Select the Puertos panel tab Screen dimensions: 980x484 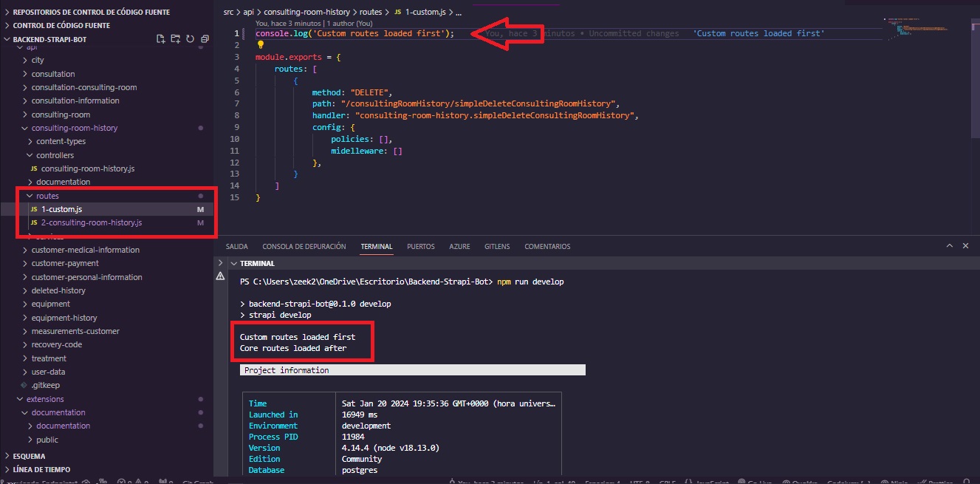pos(420,246)
